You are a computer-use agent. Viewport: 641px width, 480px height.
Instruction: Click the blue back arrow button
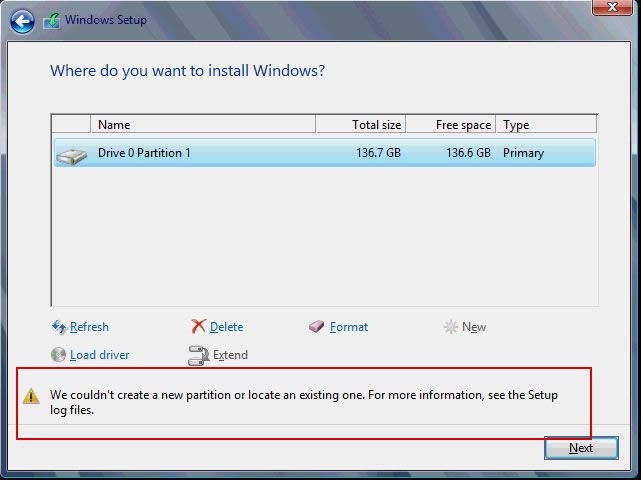point(22,21)
